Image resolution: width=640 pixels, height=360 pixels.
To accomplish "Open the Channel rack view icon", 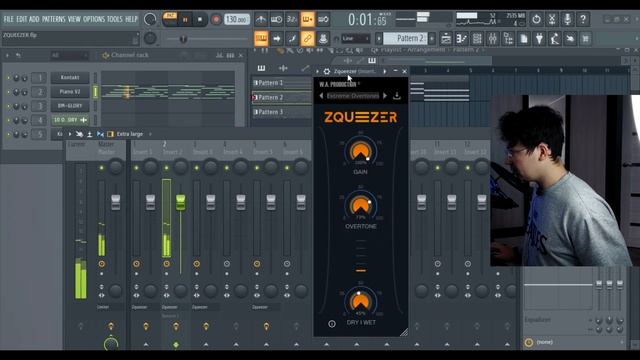I will click(477, 39).
